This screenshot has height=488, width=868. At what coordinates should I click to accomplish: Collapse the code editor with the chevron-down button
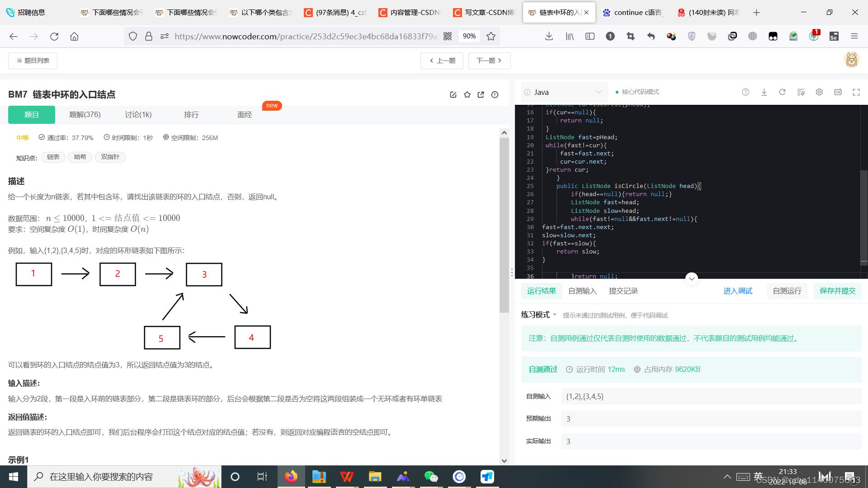[691, 278]
